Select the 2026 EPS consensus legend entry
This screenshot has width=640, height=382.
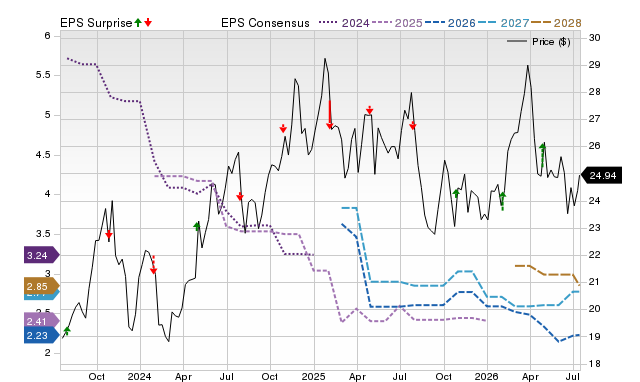450,23
